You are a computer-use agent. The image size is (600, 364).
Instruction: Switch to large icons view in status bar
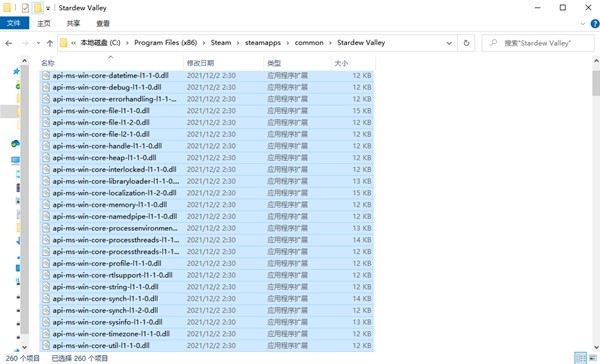[593, 359]
